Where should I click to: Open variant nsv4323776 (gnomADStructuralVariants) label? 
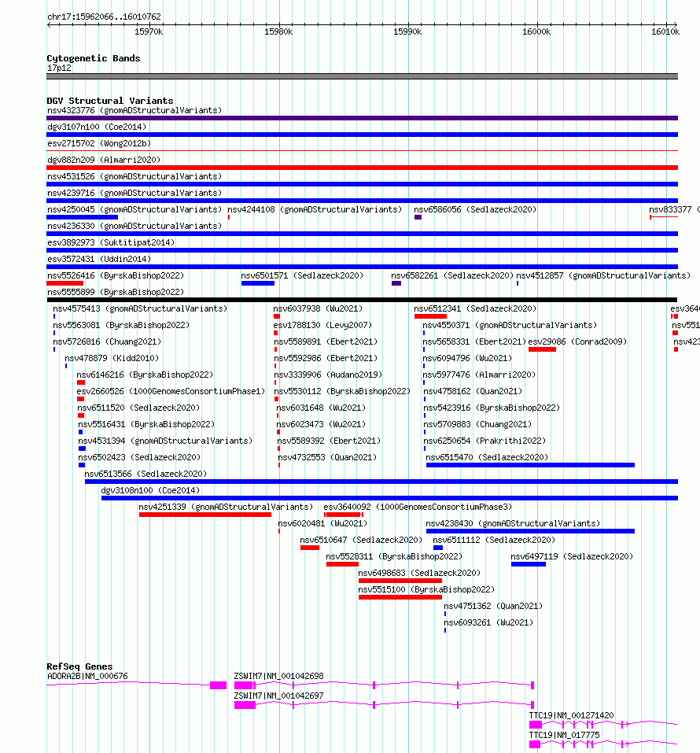134,110
